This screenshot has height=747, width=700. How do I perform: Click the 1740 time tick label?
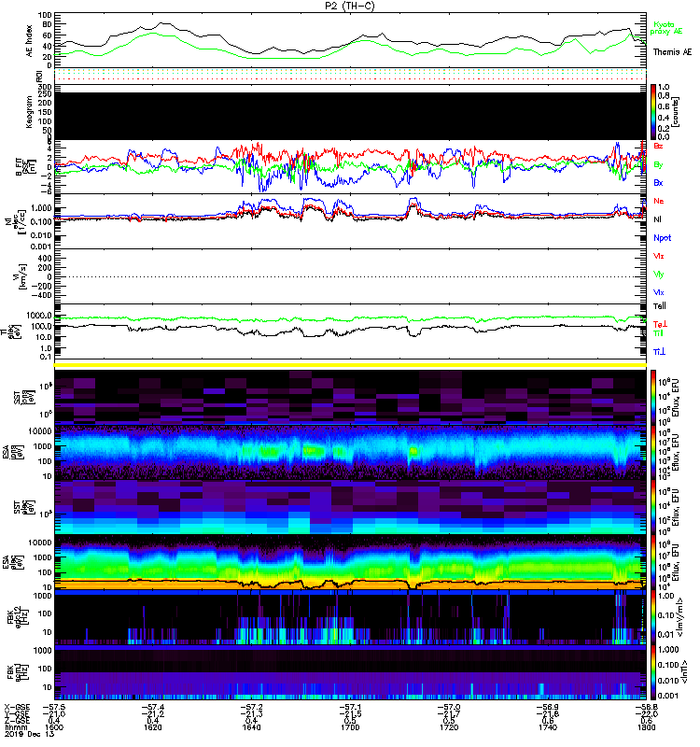tap(548, 727)
